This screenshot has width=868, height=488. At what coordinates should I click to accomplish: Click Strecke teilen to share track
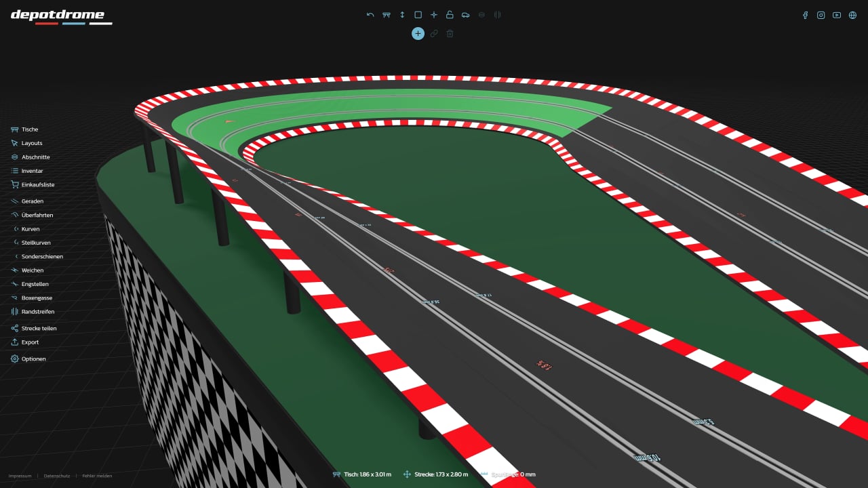click(34, 329)
